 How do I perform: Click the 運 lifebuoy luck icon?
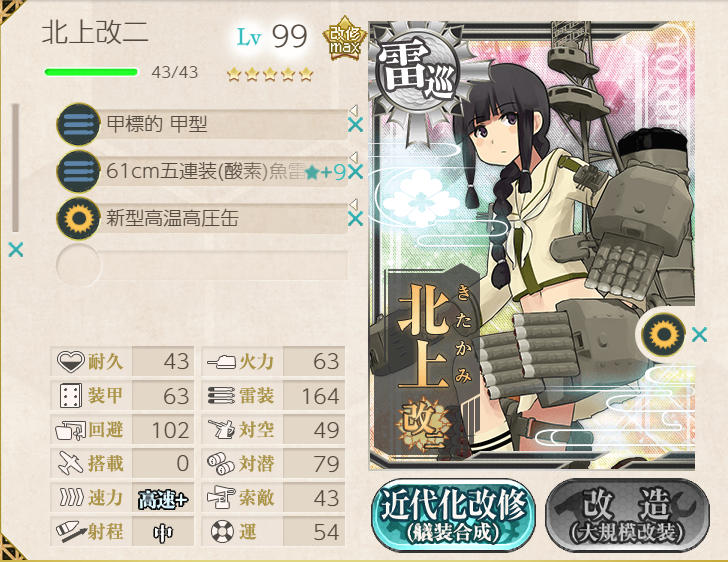click(x=222, y=531)
